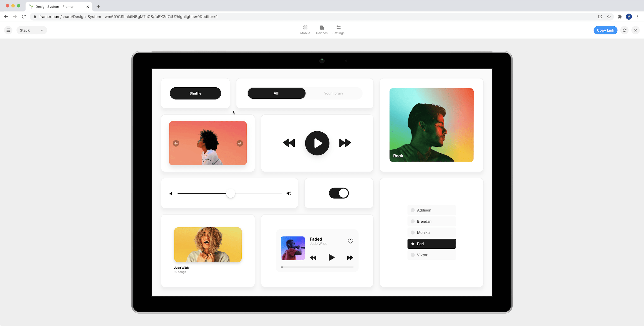This screenshot has height=326, width=644.
Task: Expand the Stack dropdown
Action: tap(31, 30)
